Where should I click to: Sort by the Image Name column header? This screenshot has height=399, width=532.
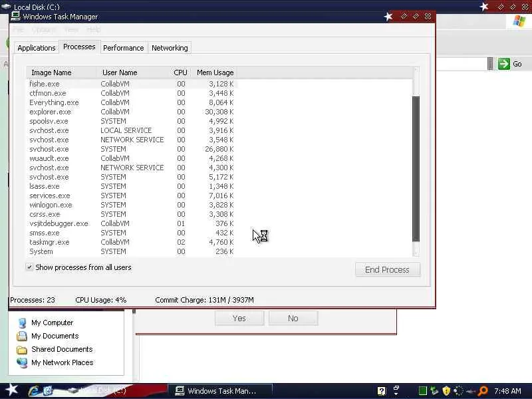61,72
